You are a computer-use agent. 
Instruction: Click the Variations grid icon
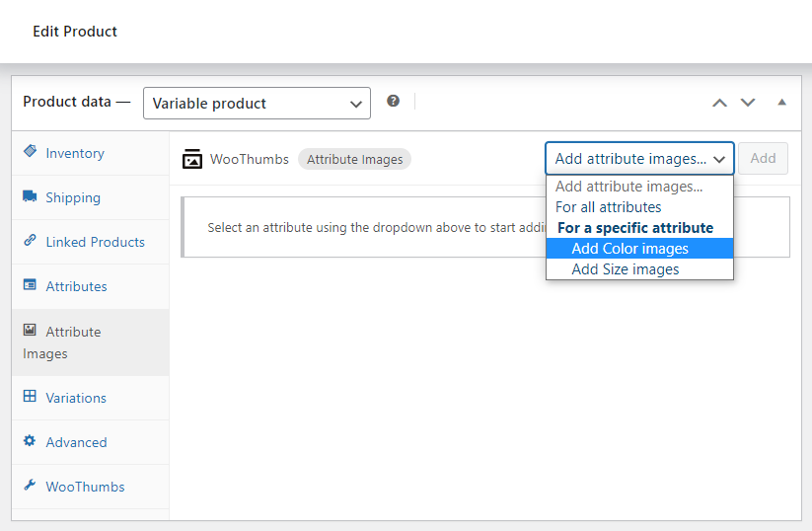pos(30,396)
